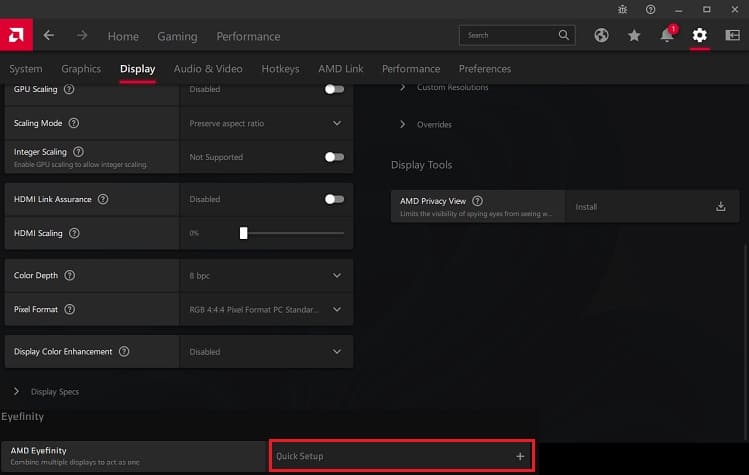The image size is (749, 475).
Task: Click the plus icon in Quick Setup
Action: pos(520,456)
